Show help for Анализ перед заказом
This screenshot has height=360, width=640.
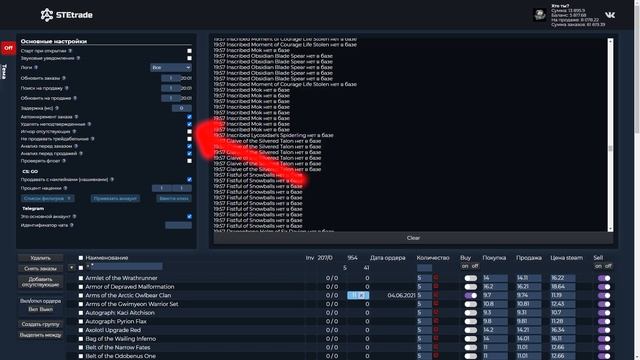coord(76,146)
